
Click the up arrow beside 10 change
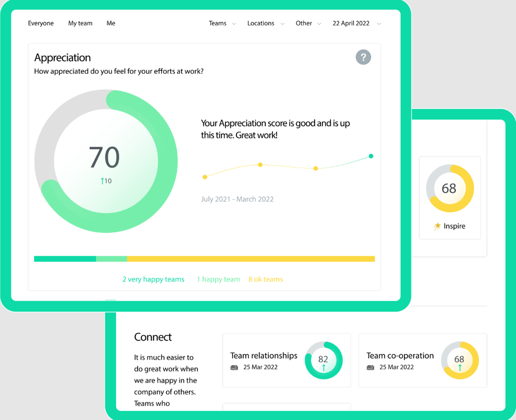coord(102,181)
